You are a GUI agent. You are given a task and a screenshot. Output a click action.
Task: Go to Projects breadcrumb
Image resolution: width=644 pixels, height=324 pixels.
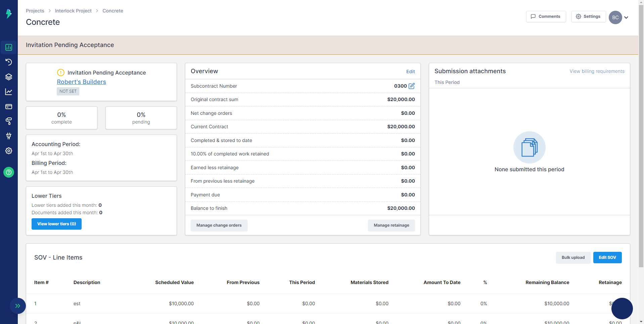click(35, 11)
